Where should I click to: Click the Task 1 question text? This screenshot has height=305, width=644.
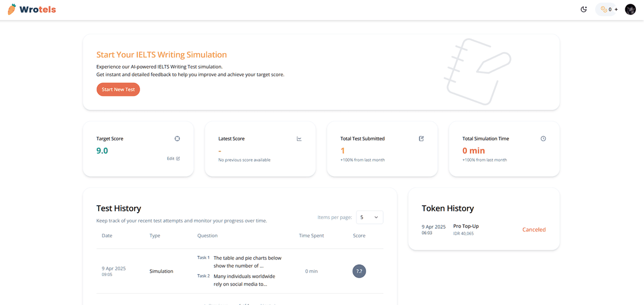point(247,262)
